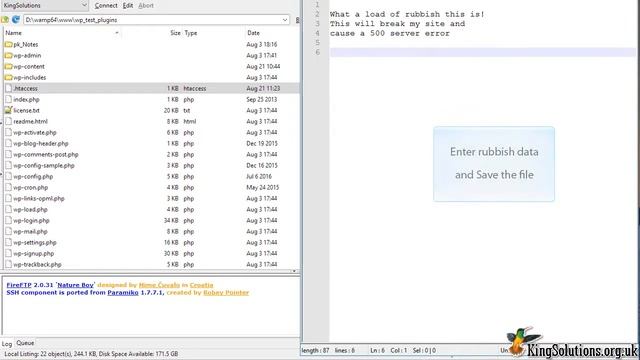Select the pk_Notes folder
Viewport: 640px width, 360px height.
click(x=26, y=44)
